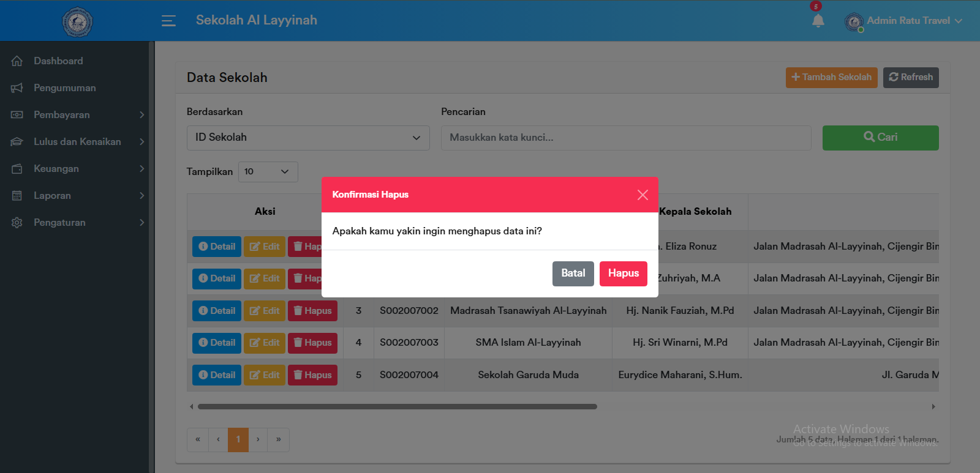Click the Laporan sidebar icon

pos(17,196)
